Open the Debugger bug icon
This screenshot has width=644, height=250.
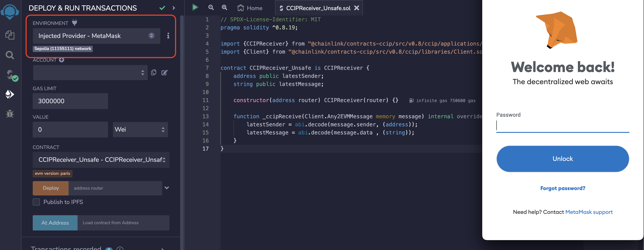point(10,114)
